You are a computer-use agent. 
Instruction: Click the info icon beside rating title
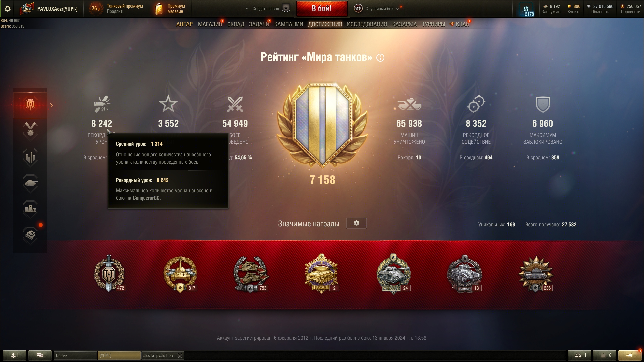coord(380,58)
